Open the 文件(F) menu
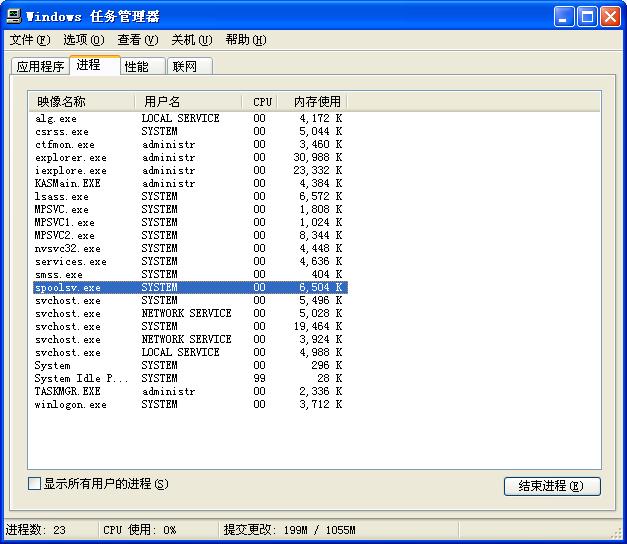 click(30, 40)
